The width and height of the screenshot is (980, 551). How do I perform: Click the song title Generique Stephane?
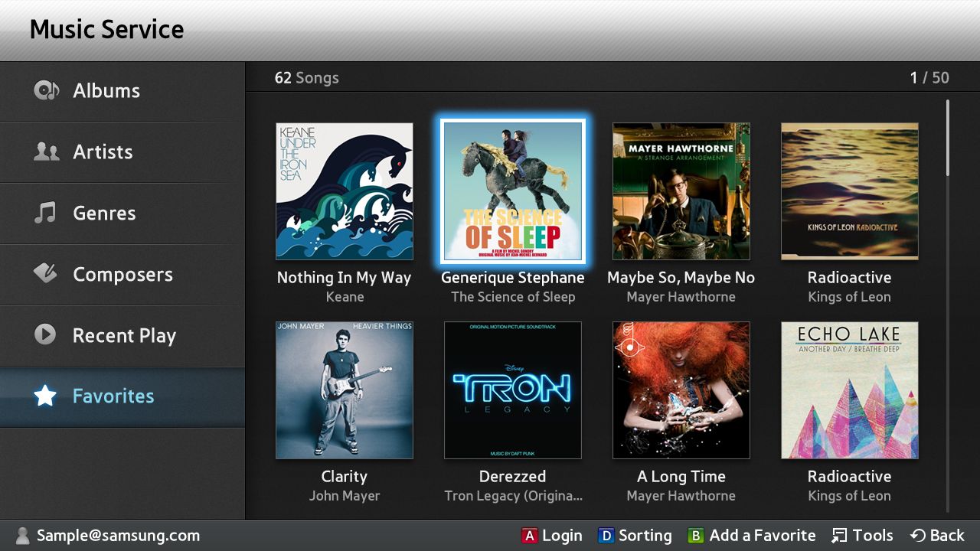coord(513,278)
